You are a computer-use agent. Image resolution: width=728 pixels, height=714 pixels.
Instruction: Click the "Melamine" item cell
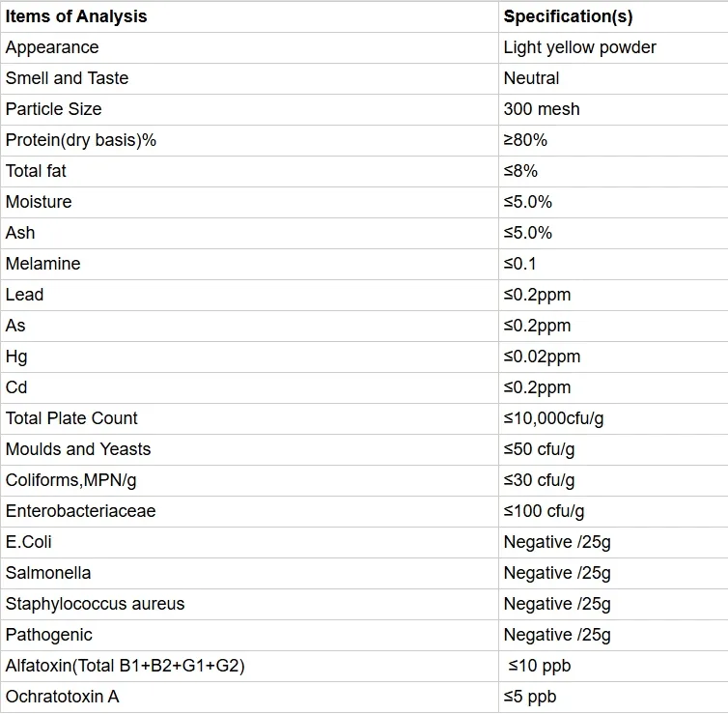tap(42, 264)
